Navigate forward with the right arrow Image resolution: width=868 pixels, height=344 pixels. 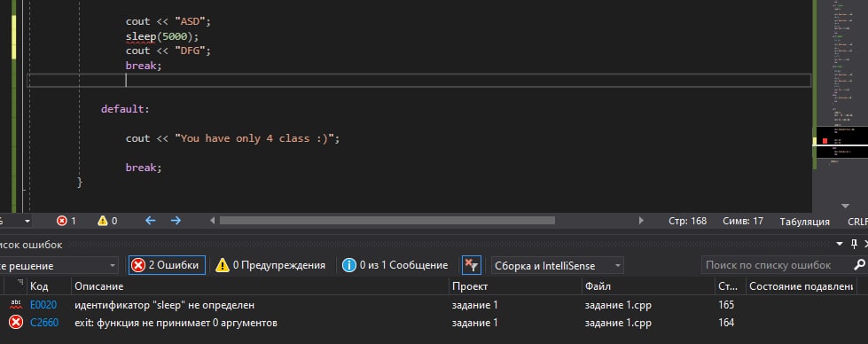(x=176, y=221)
